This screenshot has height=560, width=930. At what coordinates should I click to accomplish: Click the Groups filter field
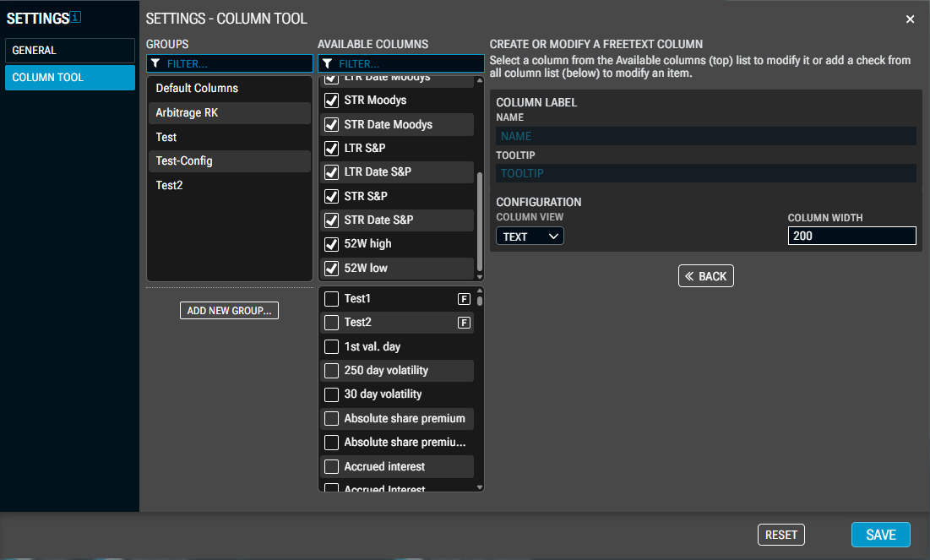230,63
